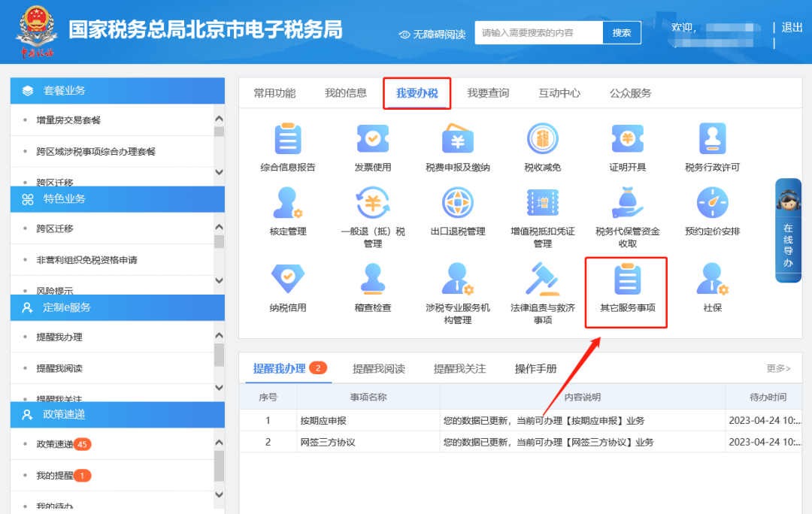The width and height of the screenshot is (812, 514).
Task: Click 证明开具 certificate icon
Action: [x=627, y=140]
